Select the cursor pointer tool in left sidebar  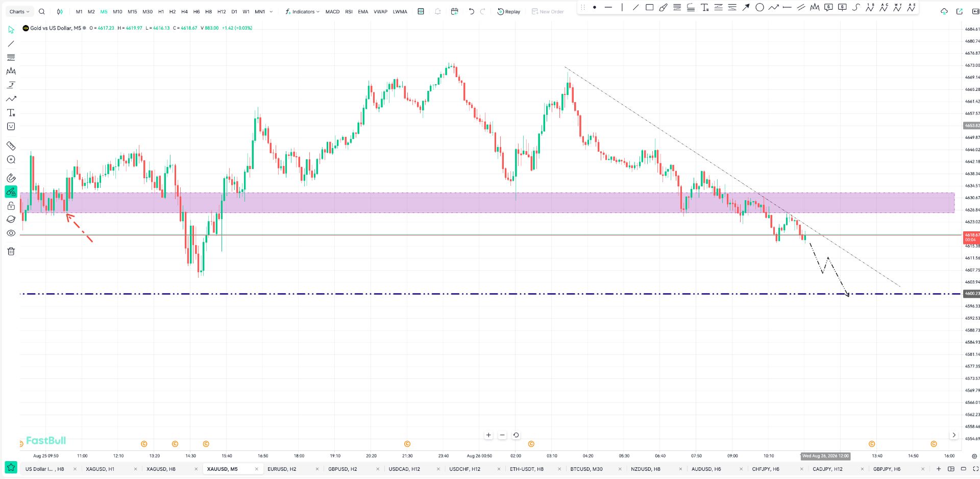click(11, 30)
